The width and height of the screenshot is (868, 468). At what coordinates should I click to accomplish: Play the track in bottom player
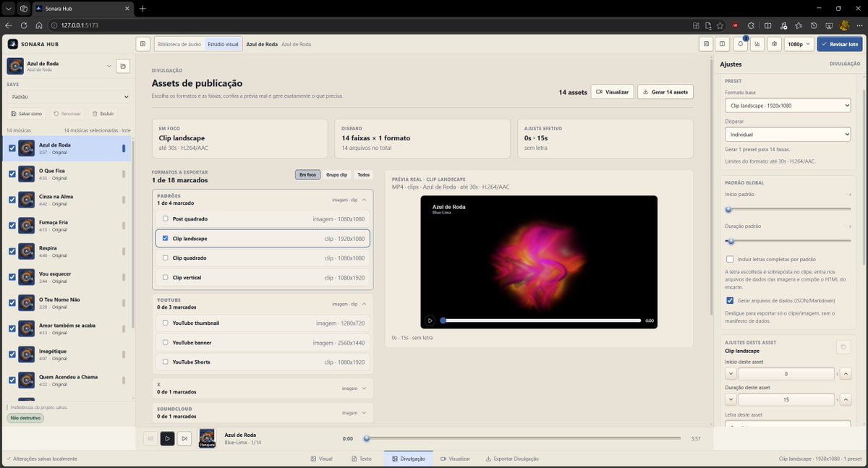(167, 438)
